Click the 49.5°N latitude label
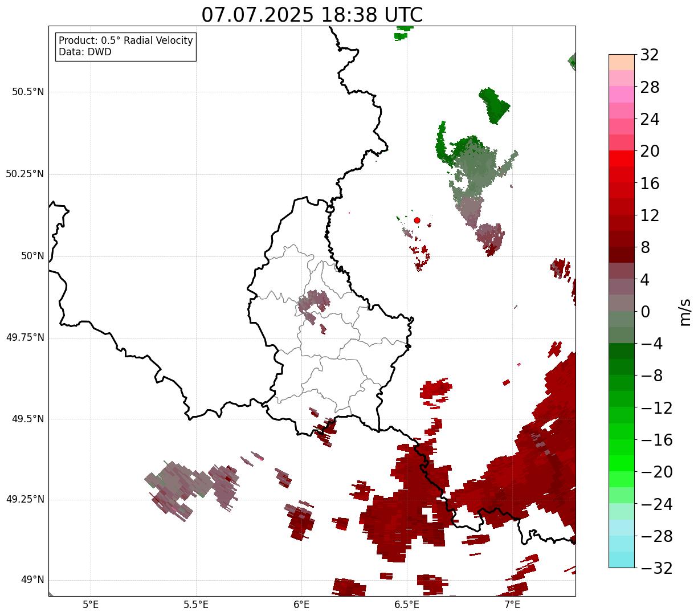The width and height of the screenshot is (698, 616). pos(27,419)
